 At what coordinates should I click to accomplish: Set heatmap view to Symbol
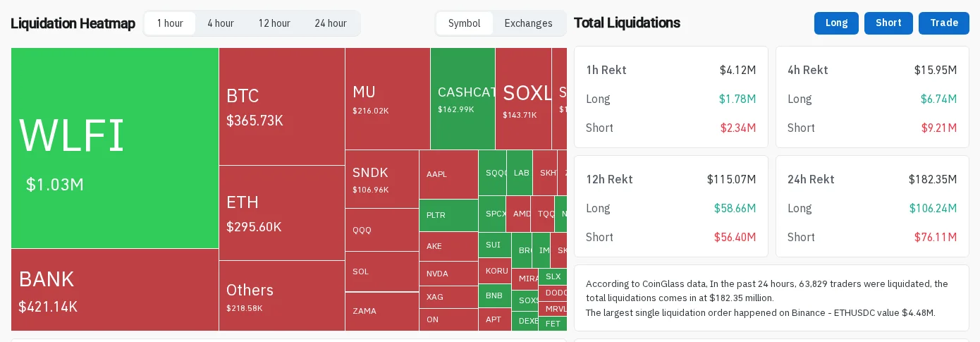pos(465,23)
